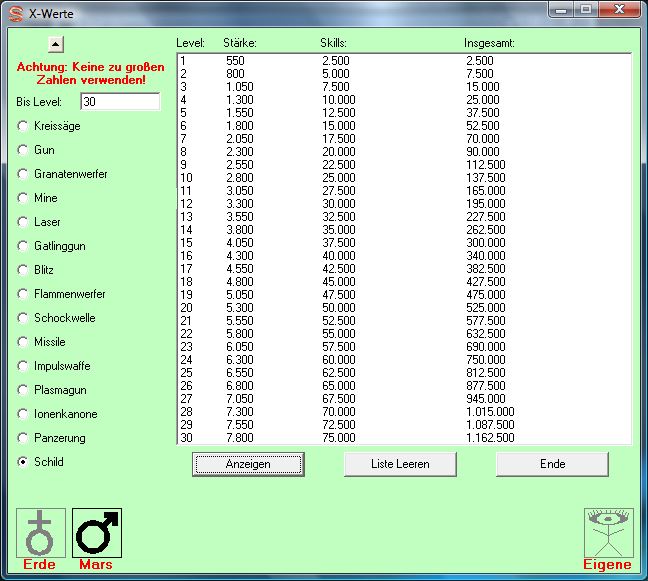The width and height of the screenshot is (648, 581).
Task: Select Schockwelle radio button
Action: click(23, 318)
